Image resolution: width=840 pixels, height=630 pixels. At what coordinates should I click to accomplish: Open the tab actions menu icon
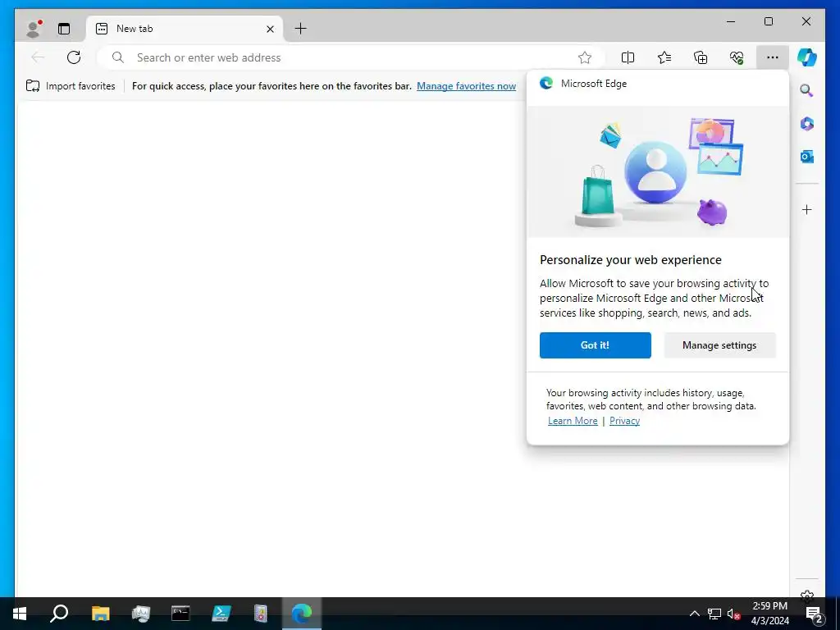coord(64,29)
